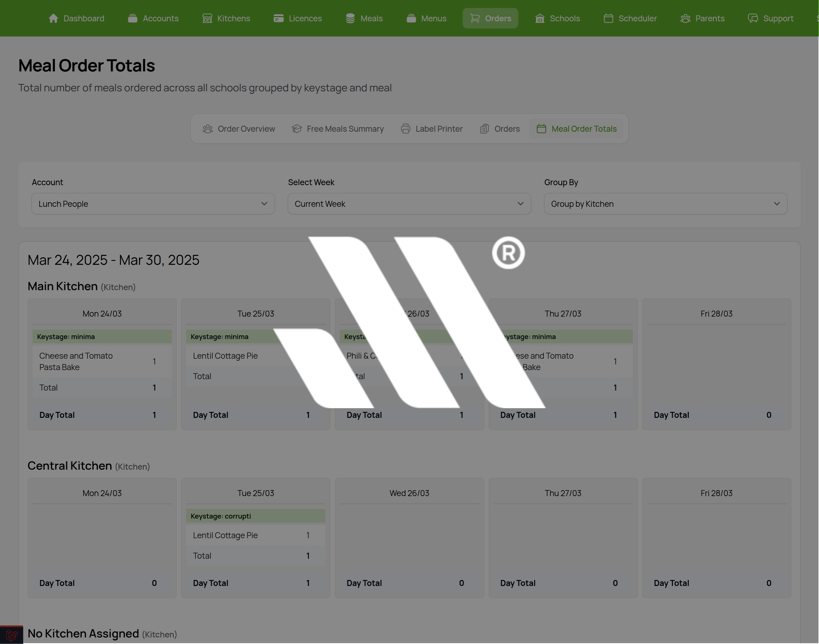
Task: Click Cheese and Tomato Pasta Bake on Main Kitchen Monday
Action: (76, 362)
